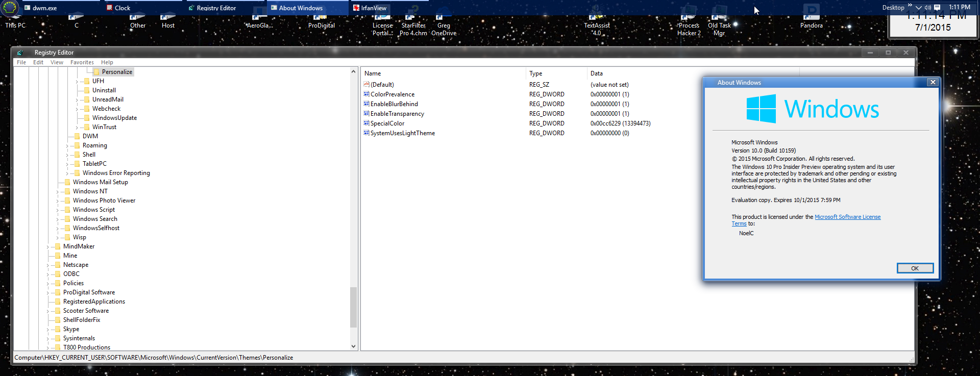Click the Mine key folder icon

click(x=58, y=256)
